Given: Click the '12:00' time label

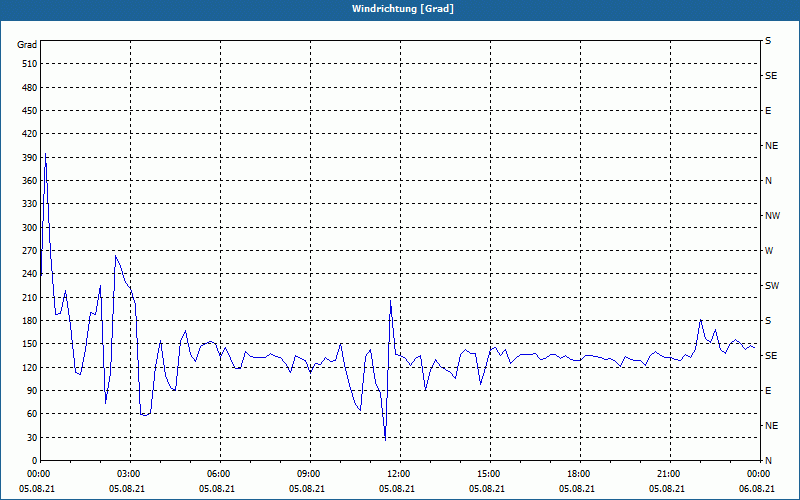Looking at the screenshot, I should tap(396, 474).
